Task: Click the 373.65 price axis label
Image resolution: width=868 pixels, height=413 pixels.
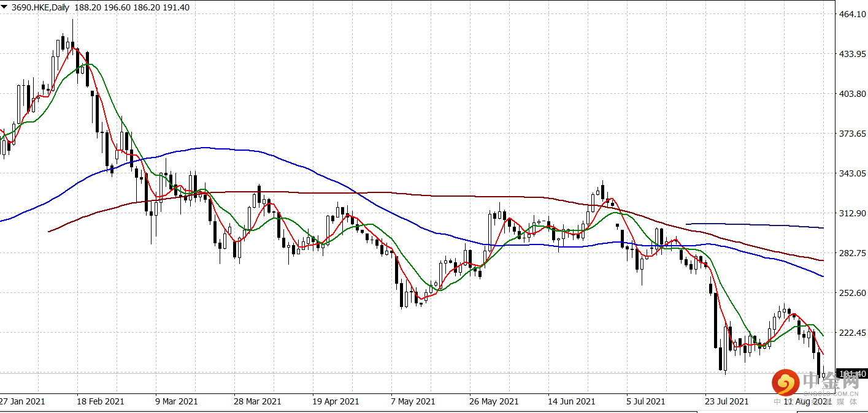Action: click(x=852, y=134)
